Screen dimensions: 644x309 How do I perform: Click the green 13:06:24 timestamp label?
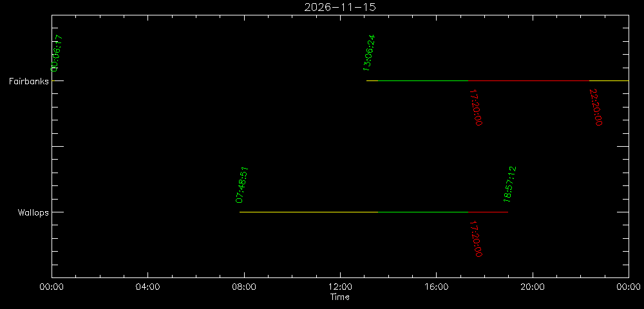(369, 53)
